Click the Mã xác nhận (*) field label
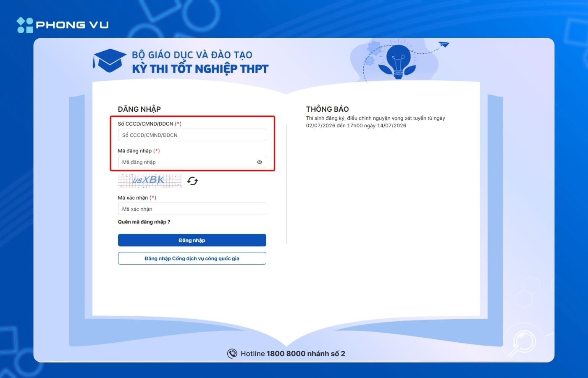 pyautogui.click(x=137, y=198)
